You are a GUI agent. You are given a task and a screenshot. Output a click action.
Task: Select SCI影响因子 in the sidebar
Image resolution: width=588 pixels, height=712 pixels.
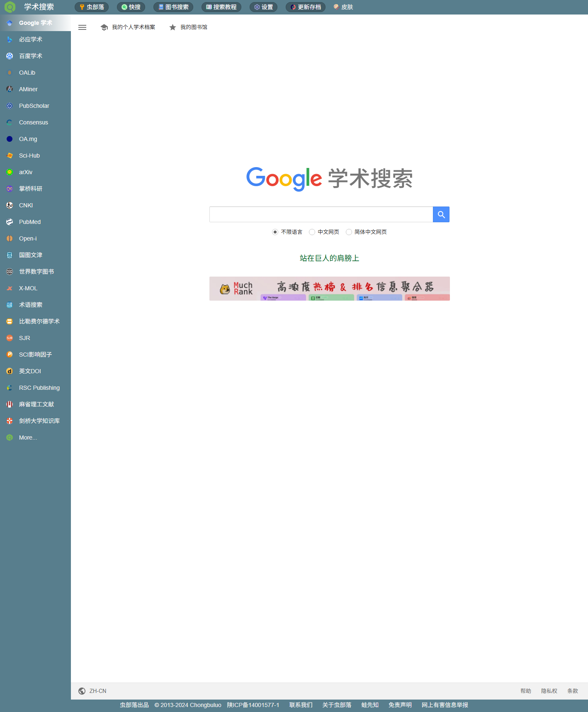(35, 355)
